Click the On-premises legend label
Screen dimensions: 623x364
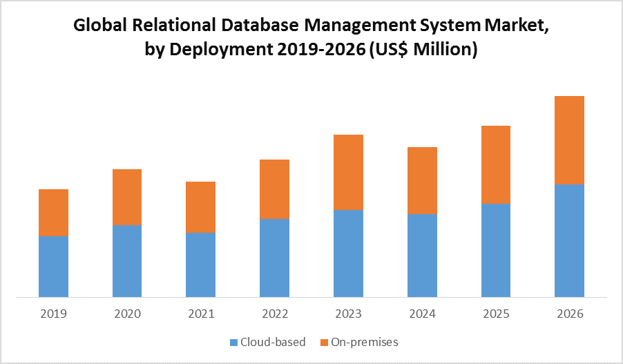[x=365, y=342]
